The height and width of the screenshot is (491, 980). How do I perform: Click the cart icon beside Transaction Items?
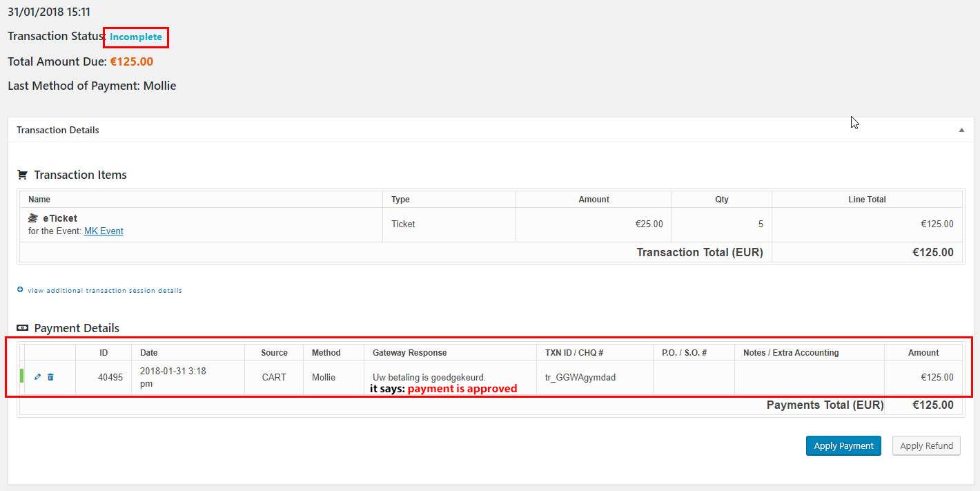[x=22, y=175]
